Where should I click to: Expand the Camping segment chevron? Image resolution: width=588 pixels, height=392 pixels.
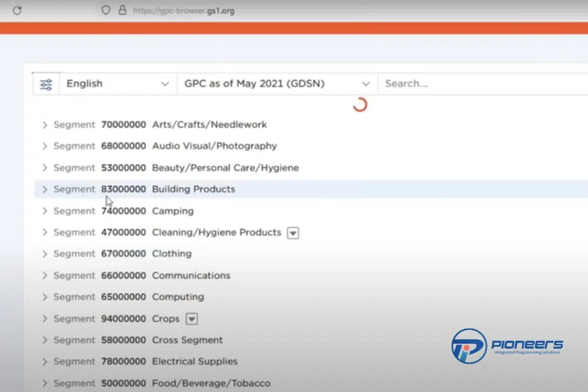pyautogui.click(x=45, y=211)
